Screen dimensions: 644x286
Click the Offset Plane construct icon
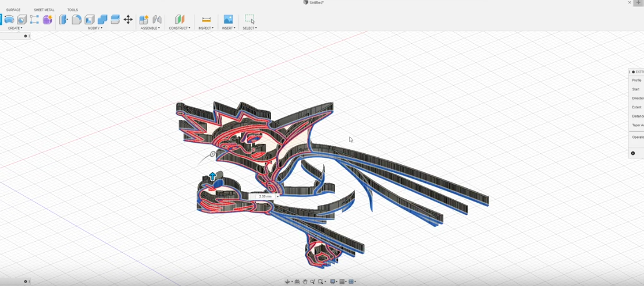tap(180, 19)
